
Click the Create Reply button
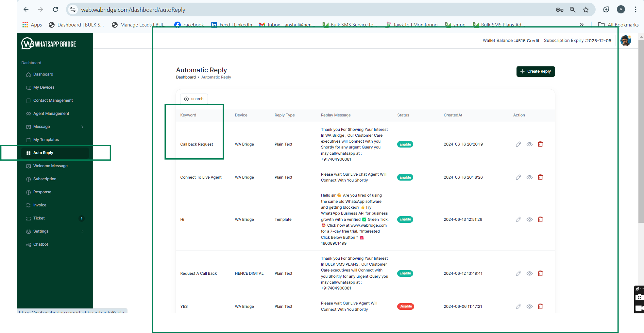click(x=535, y=71)
